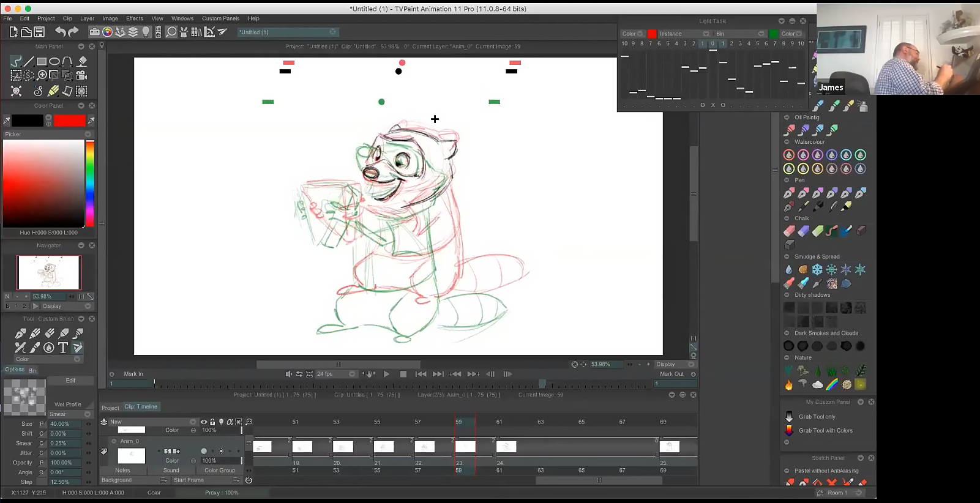Toggle the lock icon on New layer row

pyautogui.click(x=212, y=422)
